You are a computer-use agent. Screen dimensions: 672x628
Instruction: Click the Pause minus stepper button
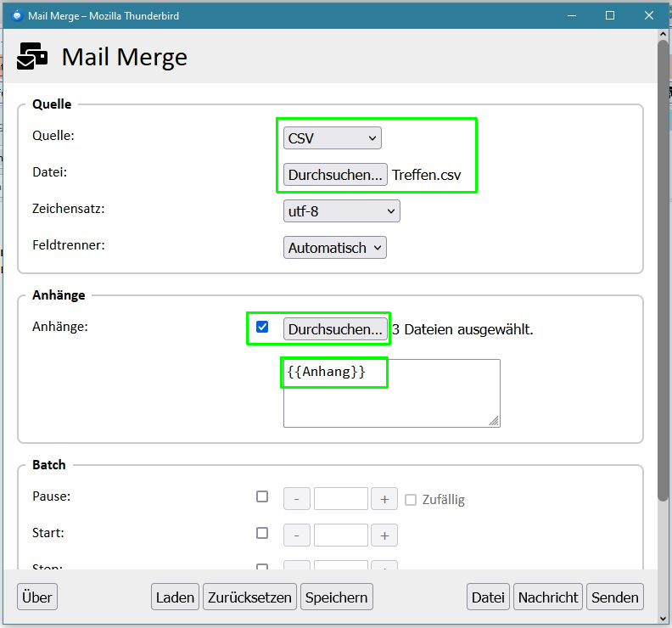296,499
